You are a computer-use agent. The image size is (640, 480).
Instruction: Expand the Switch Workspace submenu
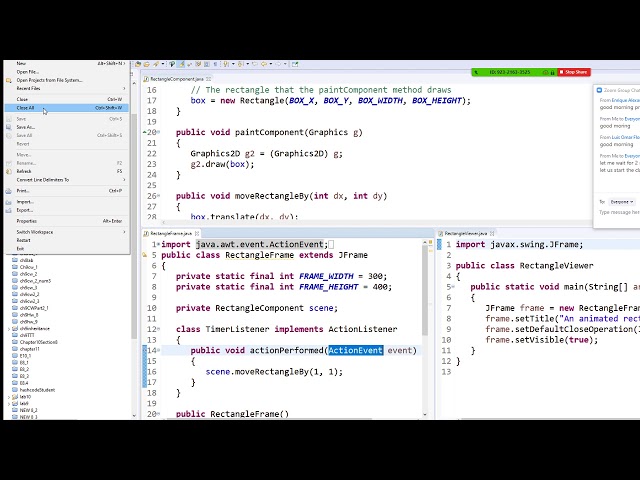pos(67,232)
